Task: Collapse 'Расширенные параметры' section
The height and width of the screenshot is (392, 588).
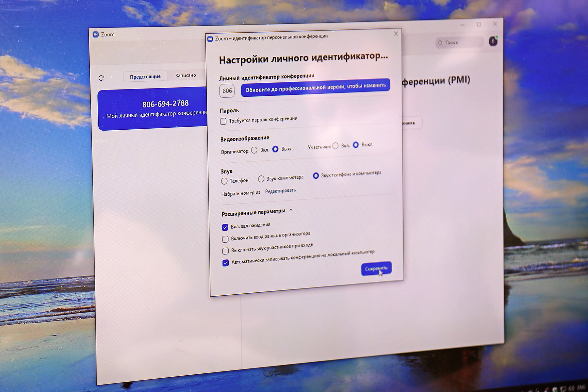Action: (x=291, y=210)
